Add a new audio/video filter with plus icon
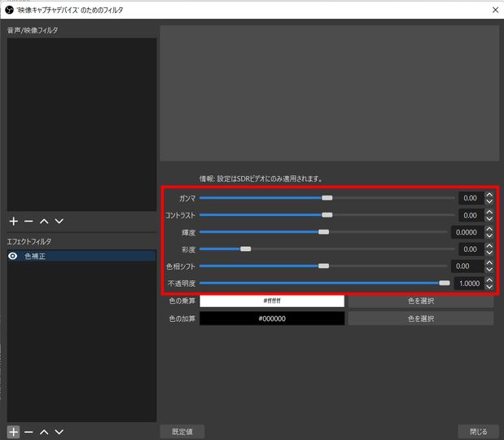 (x=13, y=221)
